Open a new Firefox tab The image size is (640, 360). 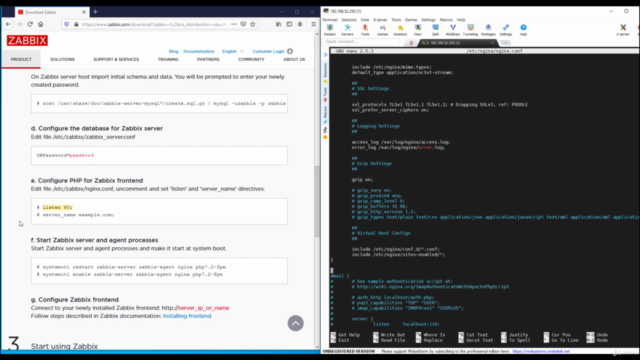click(x=95, y=12)
